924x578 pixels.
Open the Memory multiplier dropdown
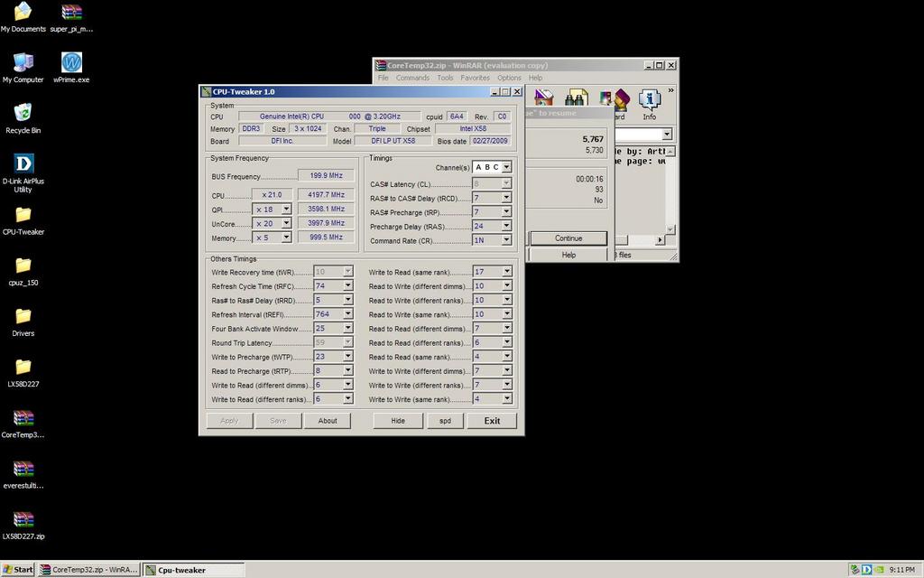pyautogui.click(x=286, y=238)
